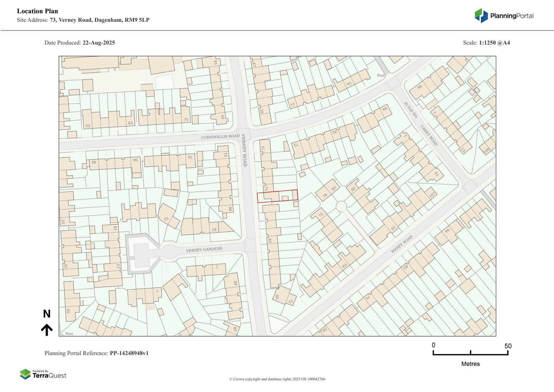Click house number 59

click(x=261, y=111)
